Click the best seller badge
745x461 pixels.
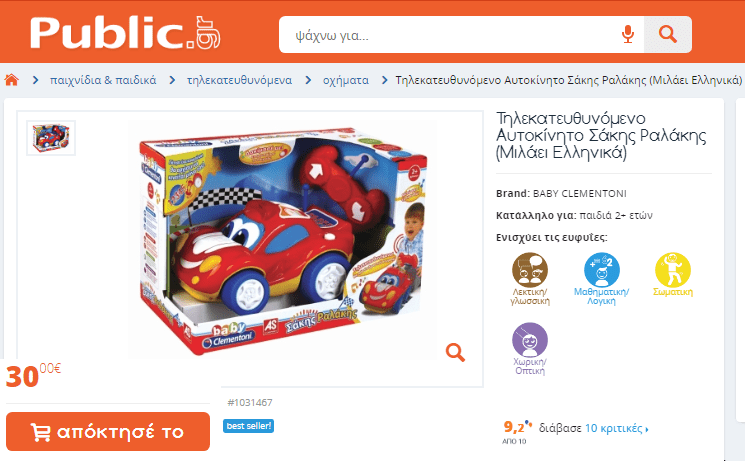point(248,426)
